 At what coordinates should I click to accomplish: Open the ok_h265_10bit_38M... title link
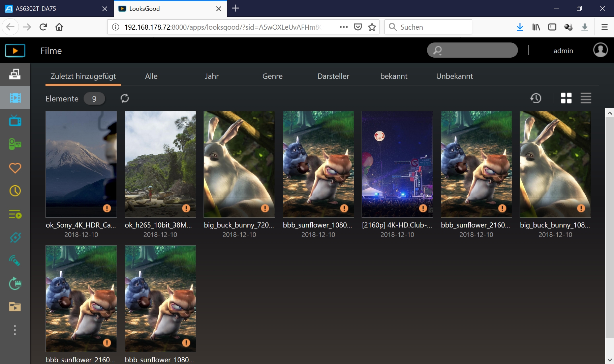tap(158, 225)
